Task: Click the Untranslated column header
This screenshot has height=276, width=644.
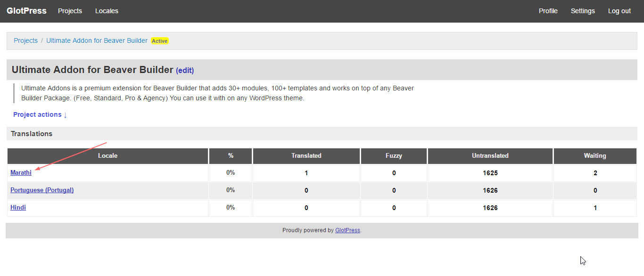Action: tap(490, 155)
